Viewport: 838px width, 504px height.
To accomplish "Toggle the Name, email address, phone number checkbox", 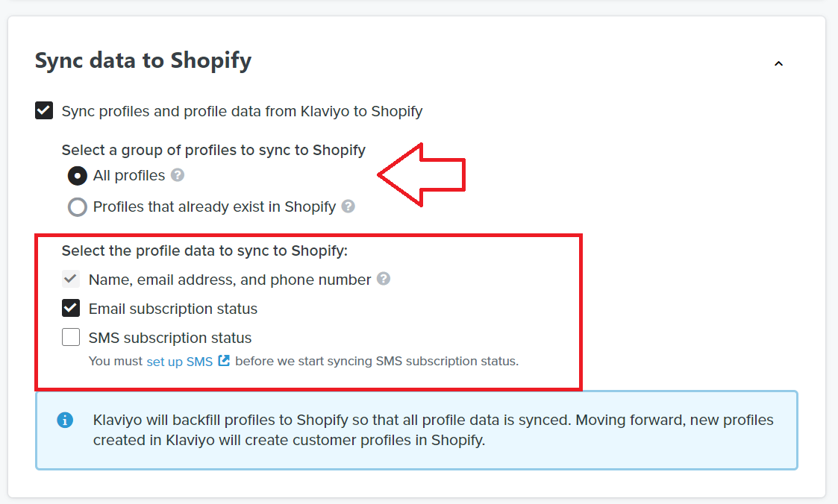I will [71, 280].
